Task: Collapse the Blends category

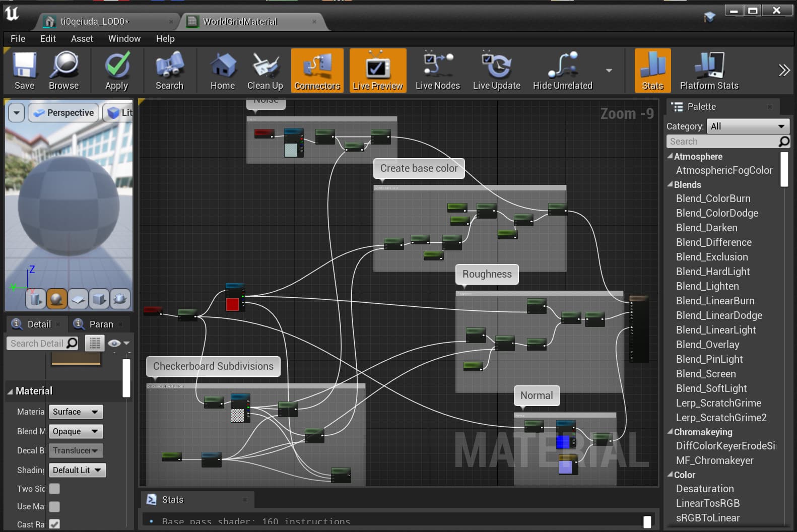Action: [x=670, y=184]
